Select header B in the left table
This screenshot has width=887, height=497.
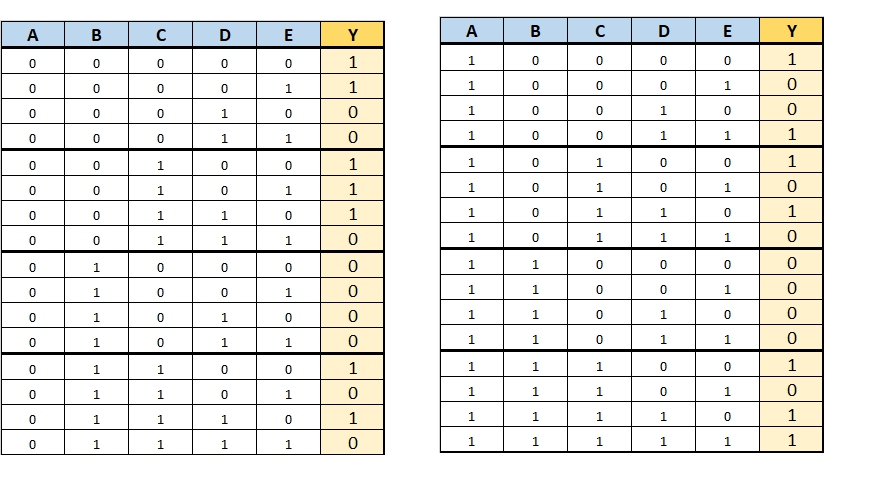pos(96,35)
